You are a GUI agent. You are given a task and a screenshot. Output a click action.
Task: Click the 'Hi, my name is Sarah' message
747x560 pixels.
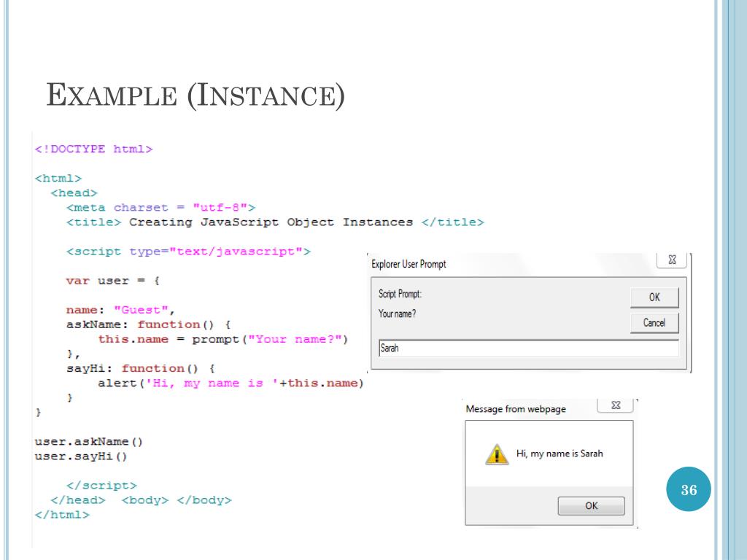(560, 454)
